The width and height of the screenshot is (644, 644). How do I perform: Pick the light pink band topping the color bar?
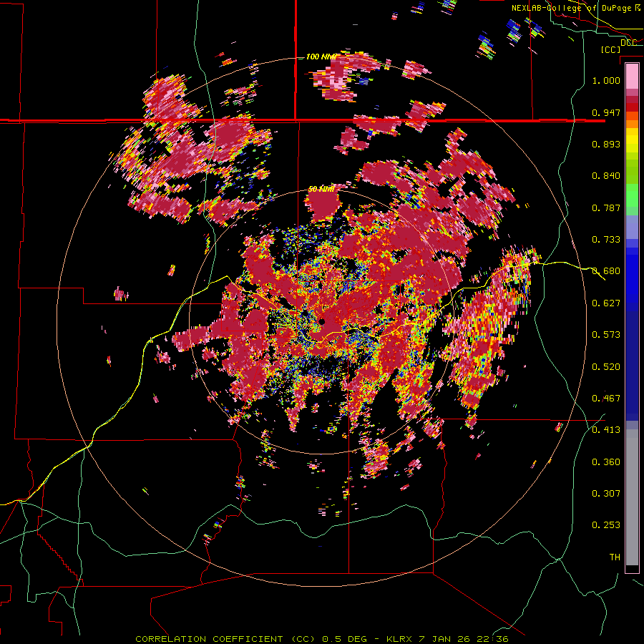point(632,76)
